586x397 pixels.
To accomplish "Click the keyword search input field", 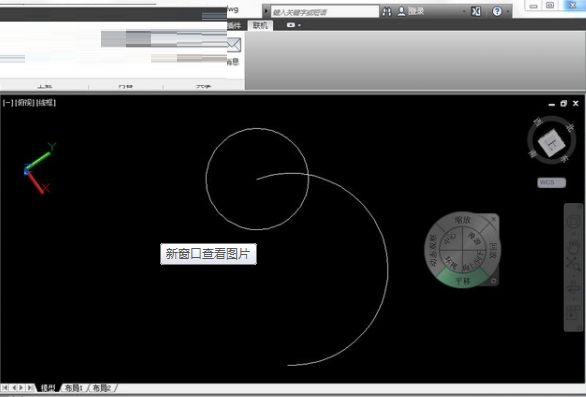I will pyautogui.click(x=324, y=12).
